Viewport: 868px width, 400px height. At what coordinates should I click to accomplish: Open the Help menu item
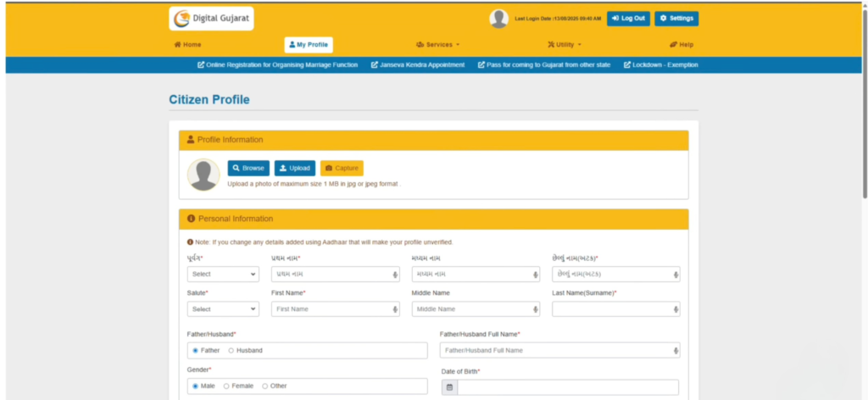point(682,45)
